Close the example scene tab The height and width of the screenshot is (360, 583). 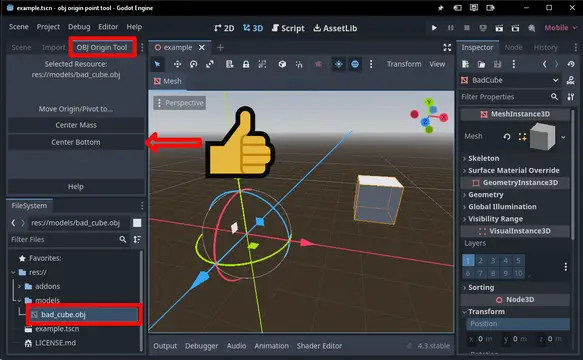click(202, 48)
